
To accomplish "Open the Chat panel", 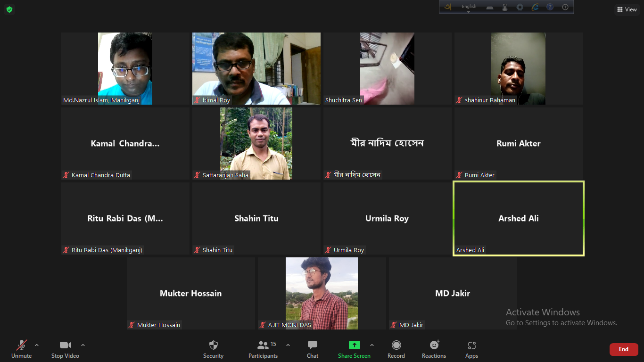I will pyautogui.click(x=313, y=350).
